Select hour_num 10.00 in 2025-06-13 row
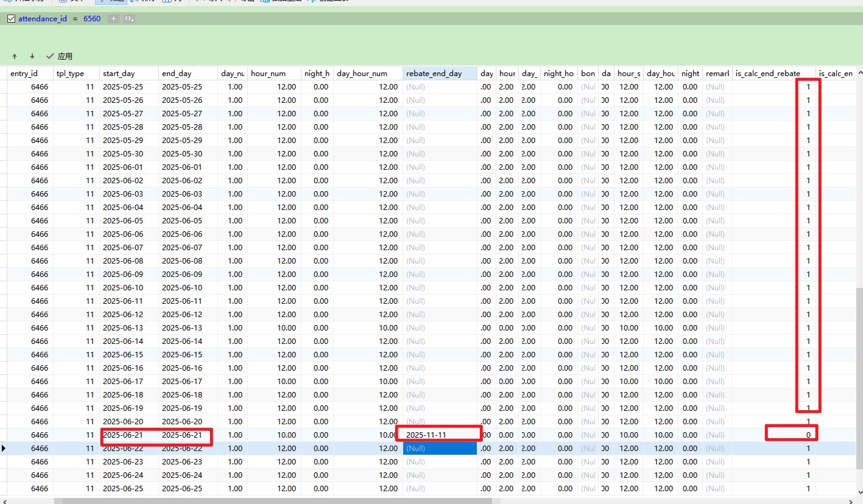Viewport: 863px width, 504px height. tap(274, 327)
